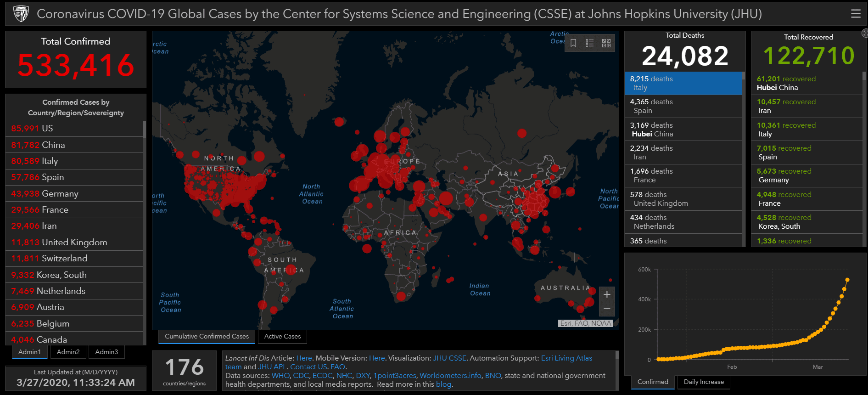
Task: Select '10,361 recovered Italy' row
Action: coord(807,130)
